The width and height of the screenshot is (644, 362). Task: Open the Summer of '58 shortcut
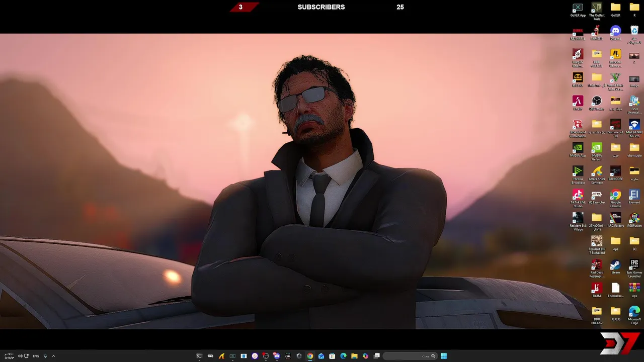[615, 128]
